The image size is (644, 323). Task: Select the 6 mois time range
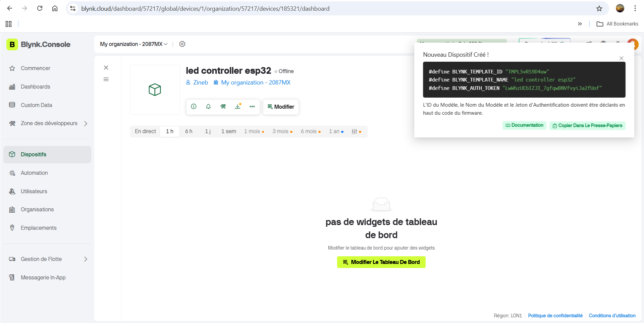pyautogui.click(x=311, y=131)
